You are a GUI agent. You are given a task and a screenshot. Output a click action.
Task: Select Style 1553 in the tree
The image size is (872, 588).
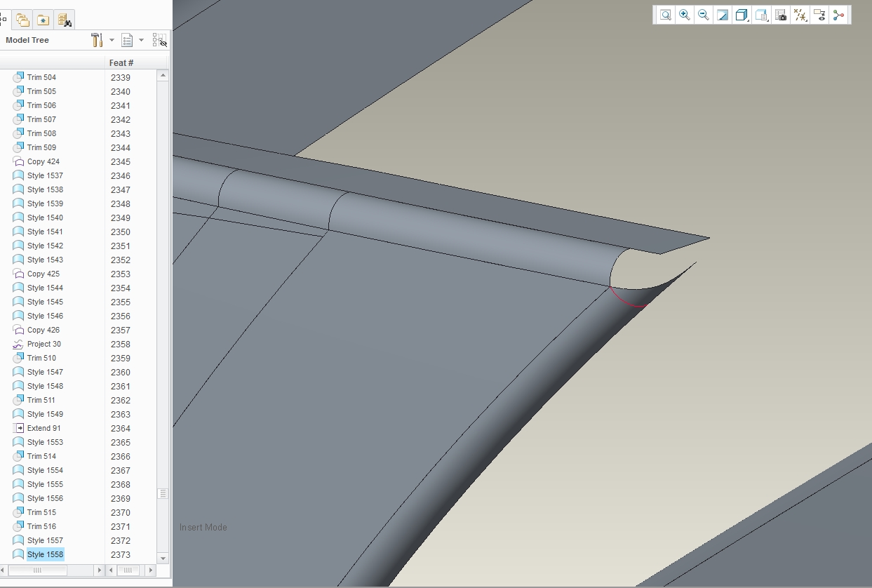coord(45,442)
